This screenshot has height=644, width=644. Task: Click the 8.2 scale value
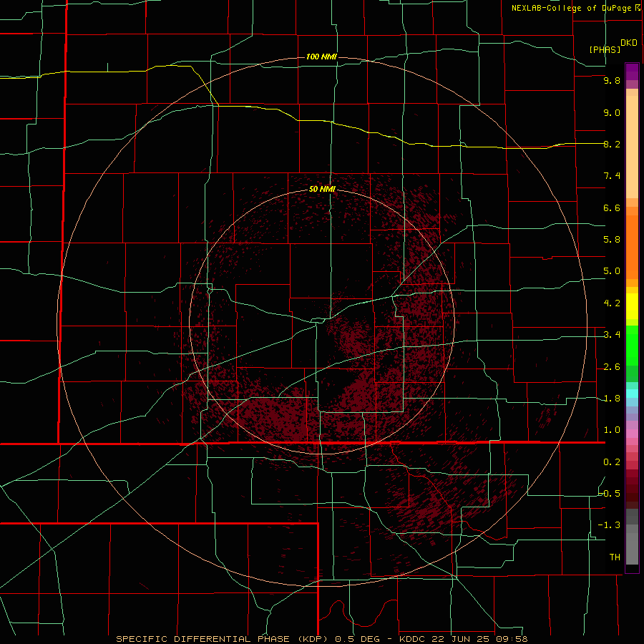pos(612,144)
